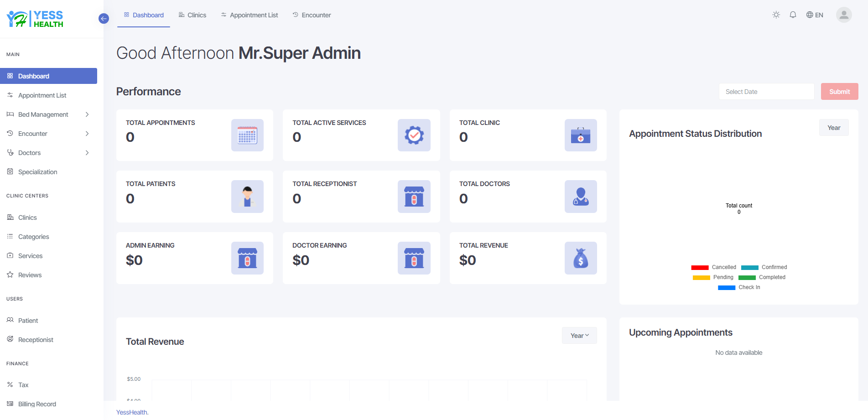
Task: Click the Total Revenue money bag icon
Action: [x=580, y=258]
